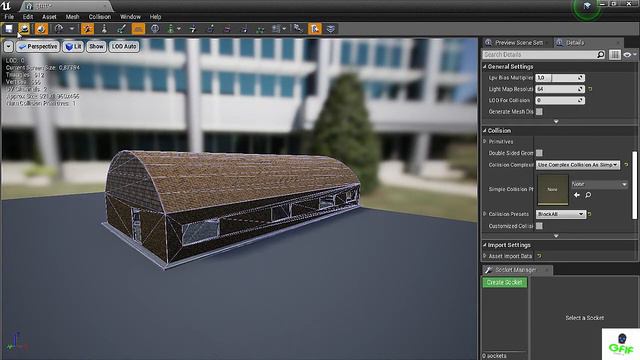Viewport: 640px width, 360px height.
Task: Click the Lit view mode button
Action: pyautogui.click(x=73, y=47)
